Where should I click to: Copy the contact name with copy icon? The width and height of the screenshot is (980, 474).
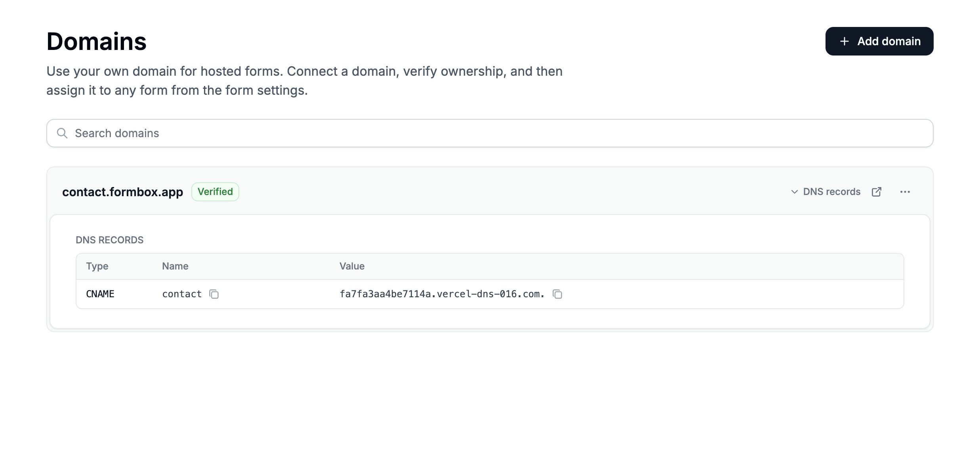tap(214, 294)
